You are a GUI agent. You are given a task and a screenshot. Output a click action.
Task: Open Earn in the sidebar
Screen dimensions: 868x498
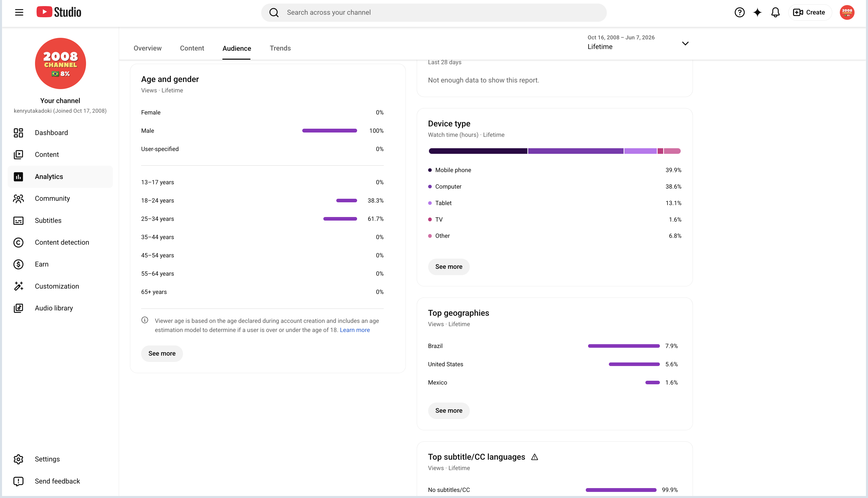(60, 264)
